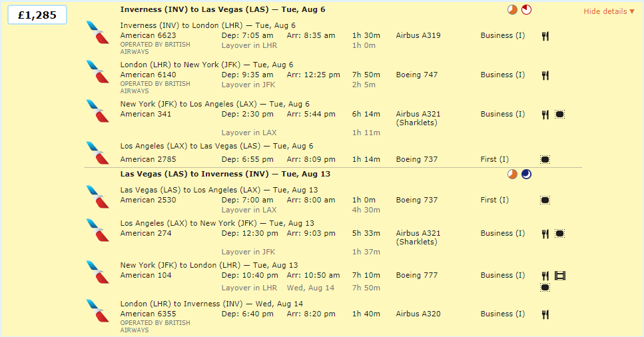Click the seat-screen icon for American 2785
The width and height of the screenshot is (644, 337).
tap(545, 160)
